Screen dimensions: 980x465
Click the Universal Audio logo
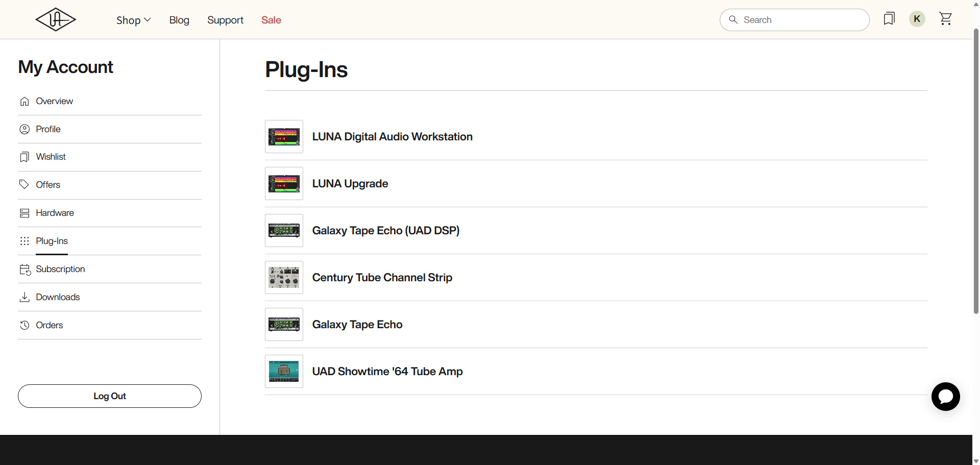pos(56,20)
